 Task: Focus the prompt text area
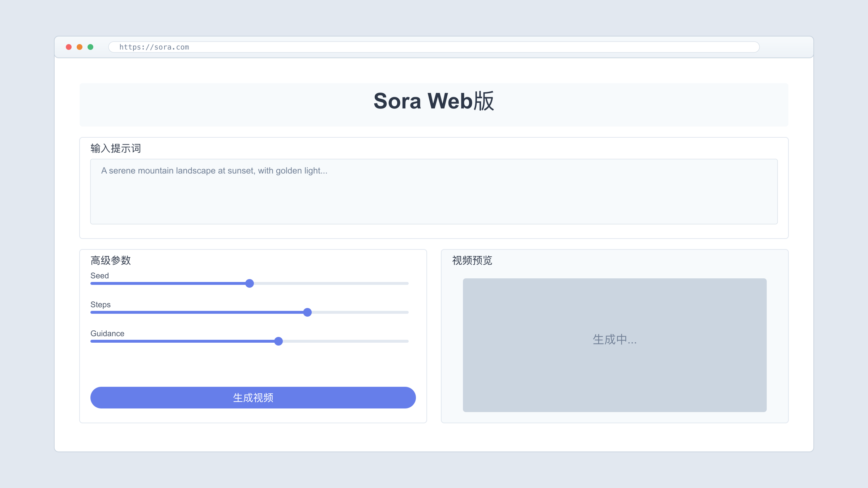click(433, 192)
